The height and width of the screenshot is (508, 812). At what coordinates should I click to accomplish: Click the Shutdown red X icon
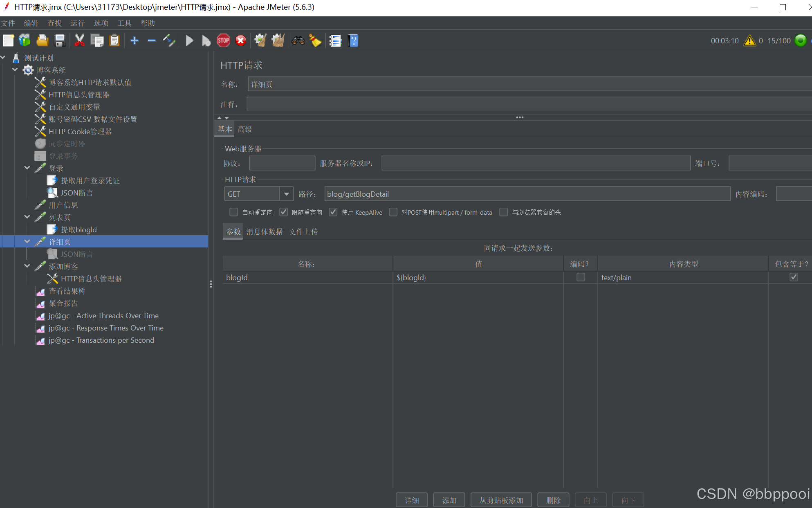point(241,40)
